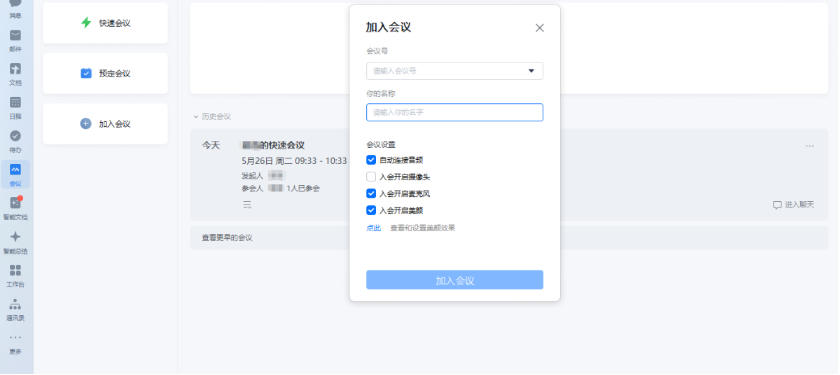Viewport: 840px width, 375px height.
Task: Click 查看更早的会议 to view earlier meetings
Action: 227,238
